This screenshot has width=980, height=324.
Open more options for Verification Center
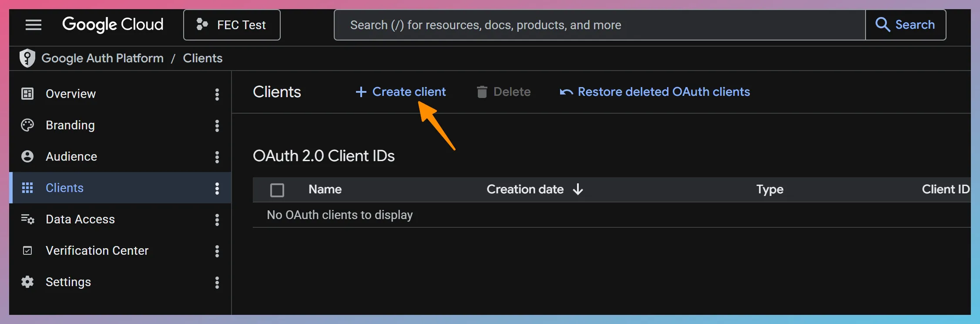(217, 251)
